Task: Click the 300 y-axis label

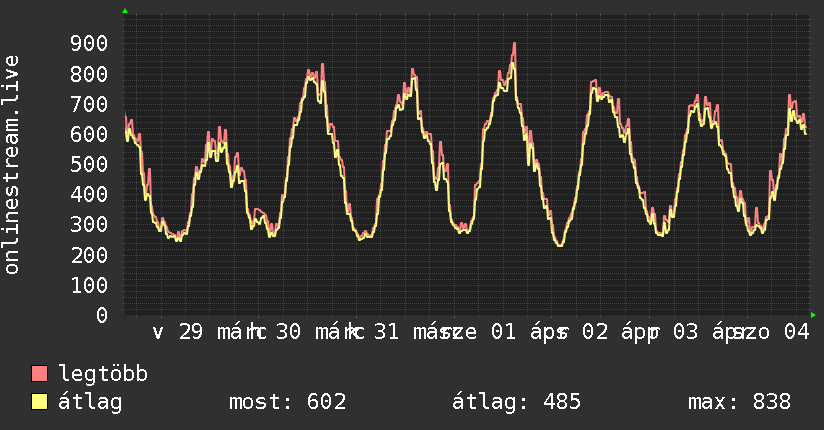Action: (89, 224)
